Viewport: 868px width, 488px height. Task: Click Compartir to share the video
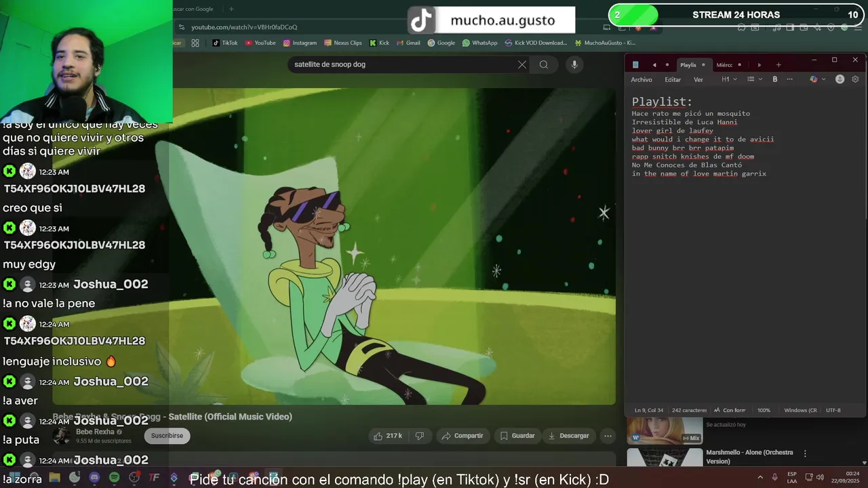462,436
